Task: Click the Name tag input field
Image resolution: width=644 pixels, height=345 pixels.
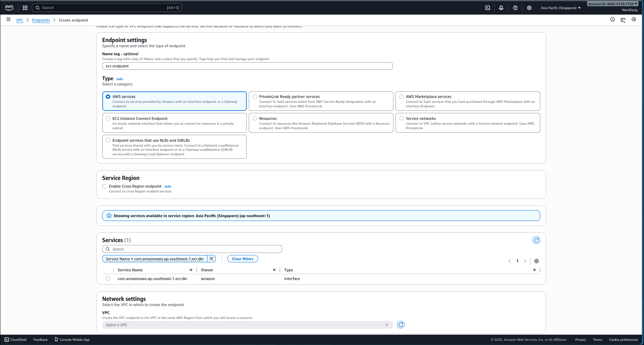Action: (247, 66)
